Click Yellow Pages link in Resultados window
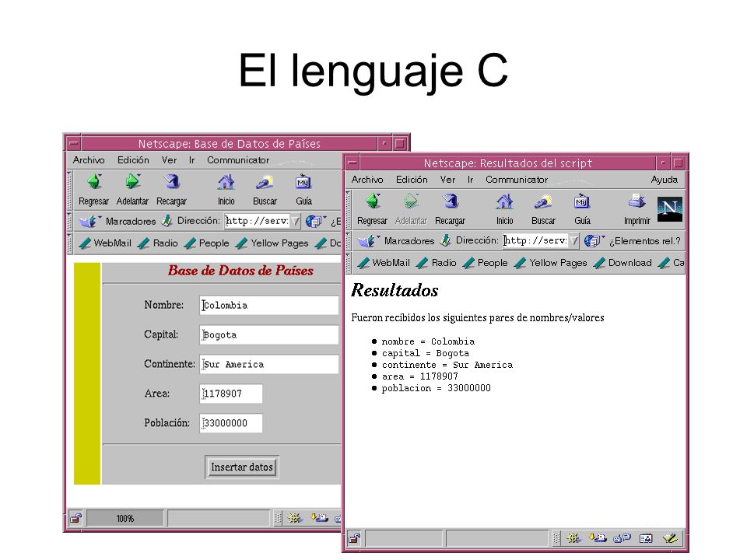This screenshot has width=747, height=560. click(551, 263)
